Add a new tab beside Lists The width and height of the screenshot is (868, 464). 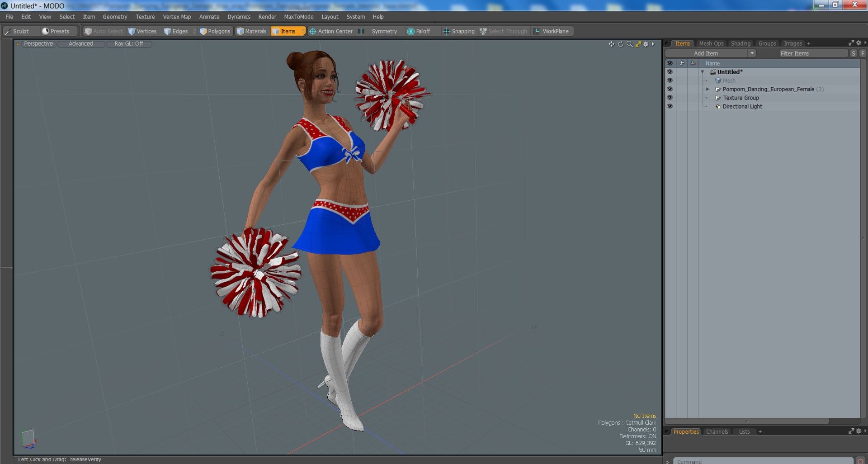tap(760, 432)
